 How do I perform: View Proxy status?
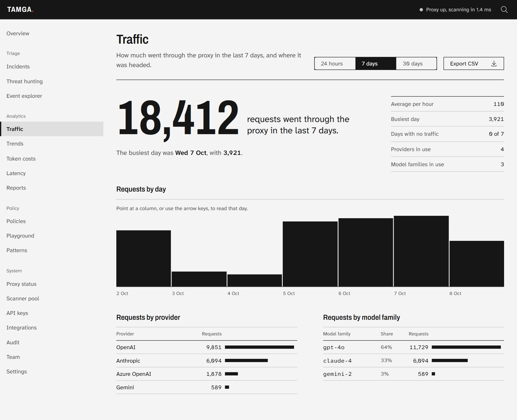[52, 284]
